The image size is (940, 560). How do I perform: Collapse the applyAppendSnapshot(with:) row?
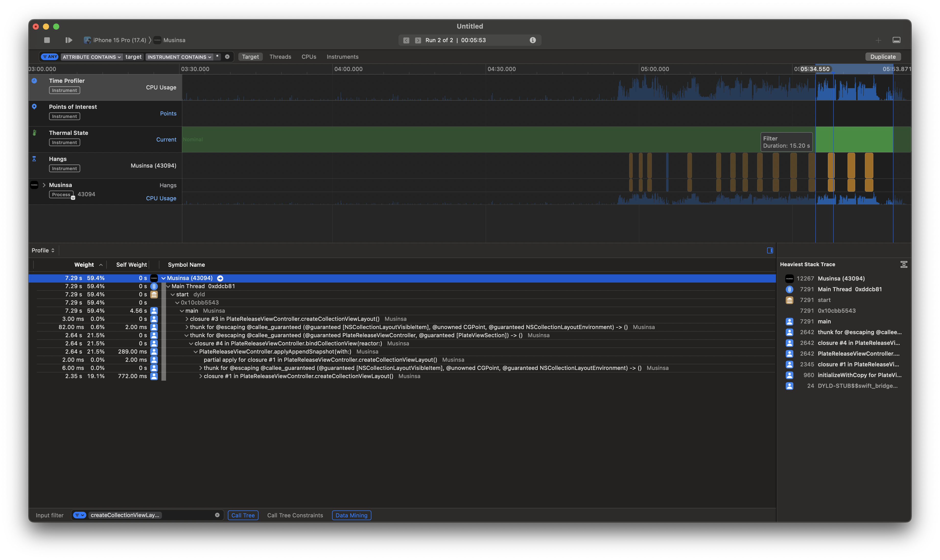click(x=195, y=352)
